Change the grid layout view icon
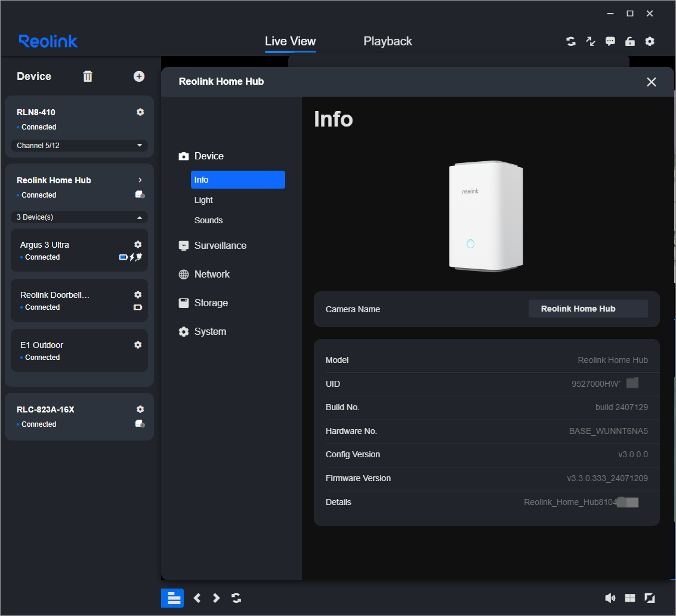 (x=630, y=598)
